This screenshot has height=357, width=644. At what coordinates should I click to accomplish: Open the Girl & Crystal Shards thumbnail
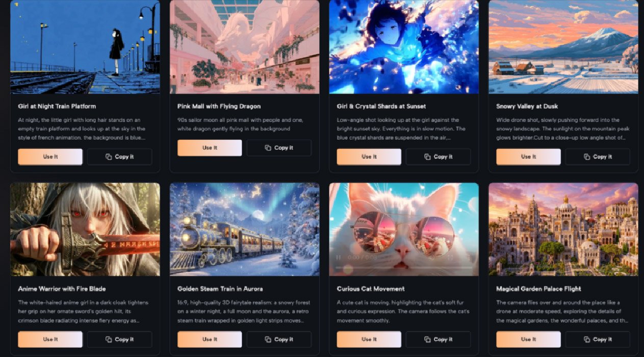404,46
